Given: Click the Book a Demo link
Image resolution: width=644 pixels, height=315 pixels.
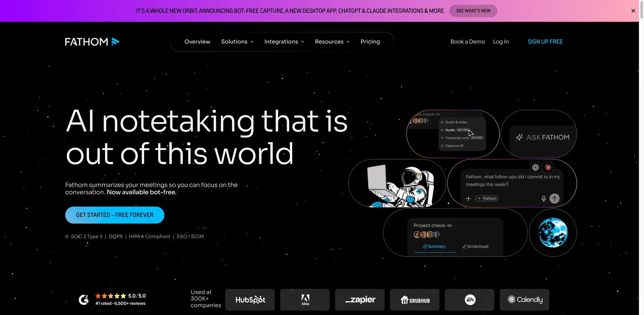Looking at the screenshot, I should [468, 41].
